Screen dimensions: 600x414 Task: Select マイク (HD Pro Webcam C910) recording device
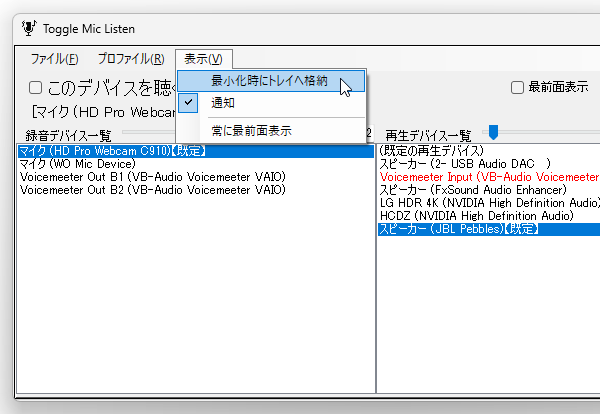tap(196, 151)
